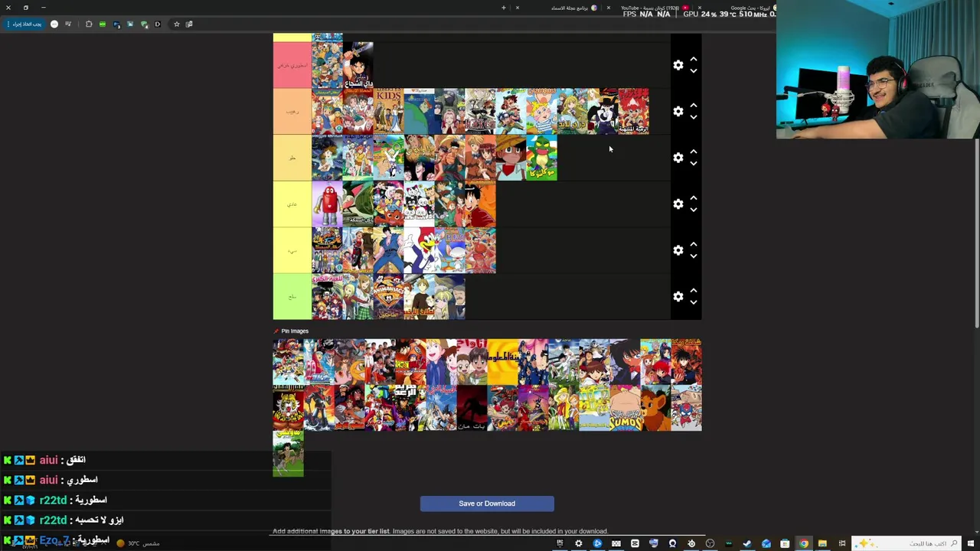This screenshot has height=551, width=980.
Task: Open the Mail app from the taskbar
Action: point(766,543)
